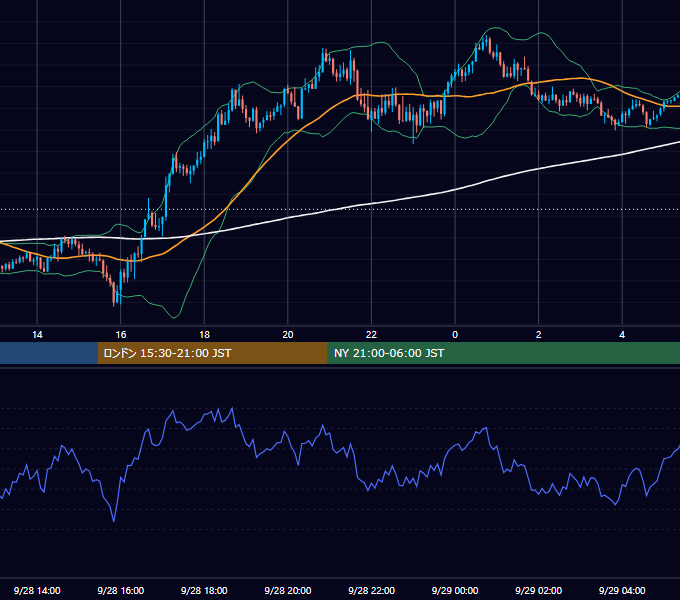Click the 9/29 02:00 date label
Viewport: 680px width, 600px height.
click(x=538, y=590)
